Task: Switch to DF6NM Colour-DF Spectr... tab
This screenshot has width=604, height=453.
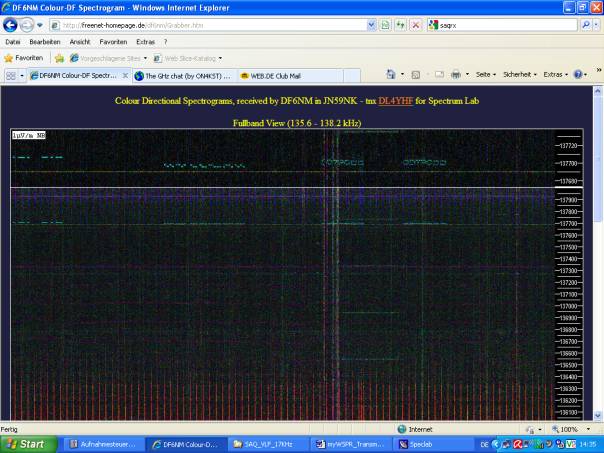Action: point(77,76)
